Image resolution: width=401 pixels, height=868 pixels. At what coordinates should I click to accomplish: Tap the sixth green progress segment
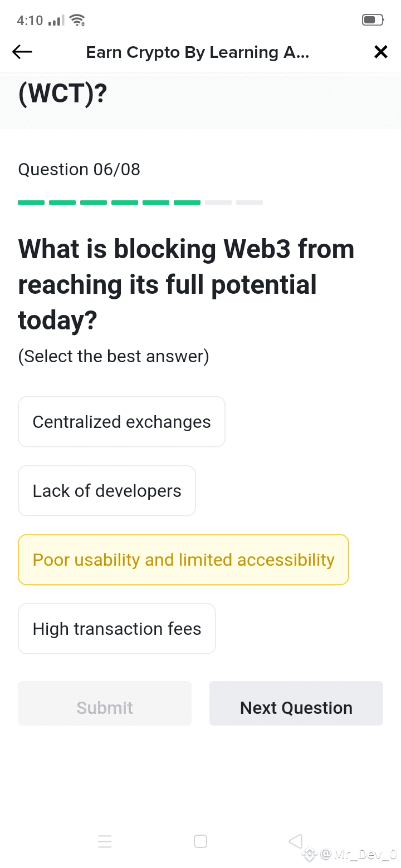[x=187, y=203]
